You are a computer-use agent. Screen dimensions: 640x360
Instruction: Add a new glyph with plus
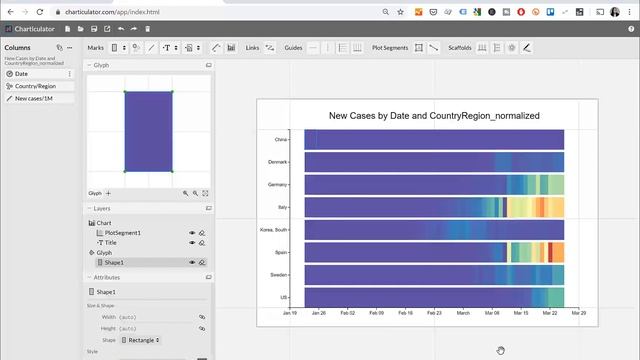pos(108,193)
